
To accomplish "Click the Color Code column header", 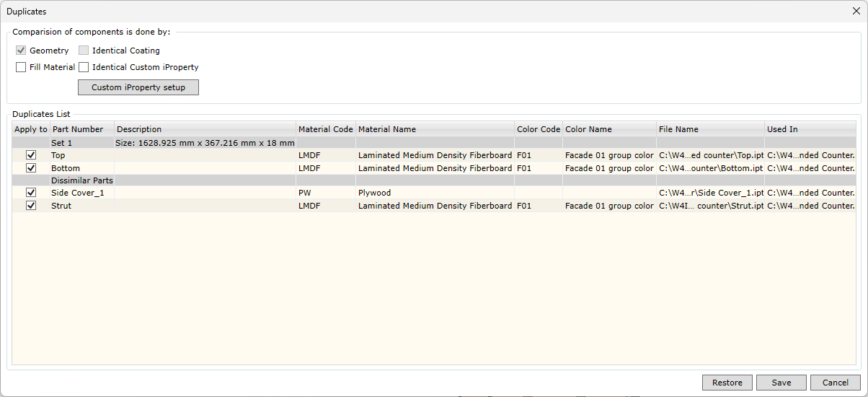I will (539, 129).
